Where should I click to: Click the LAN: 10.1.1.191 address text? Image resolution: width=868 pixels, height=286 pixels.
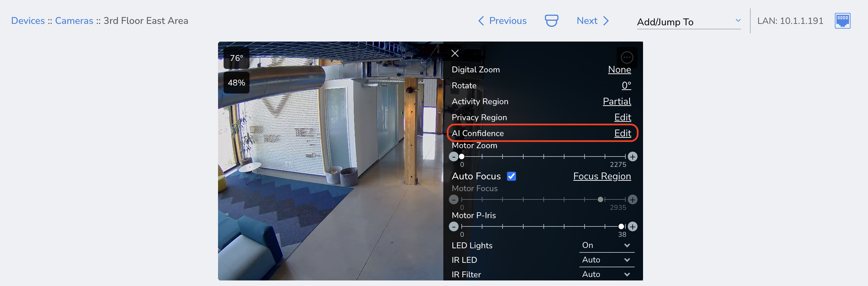coord(790,21)
